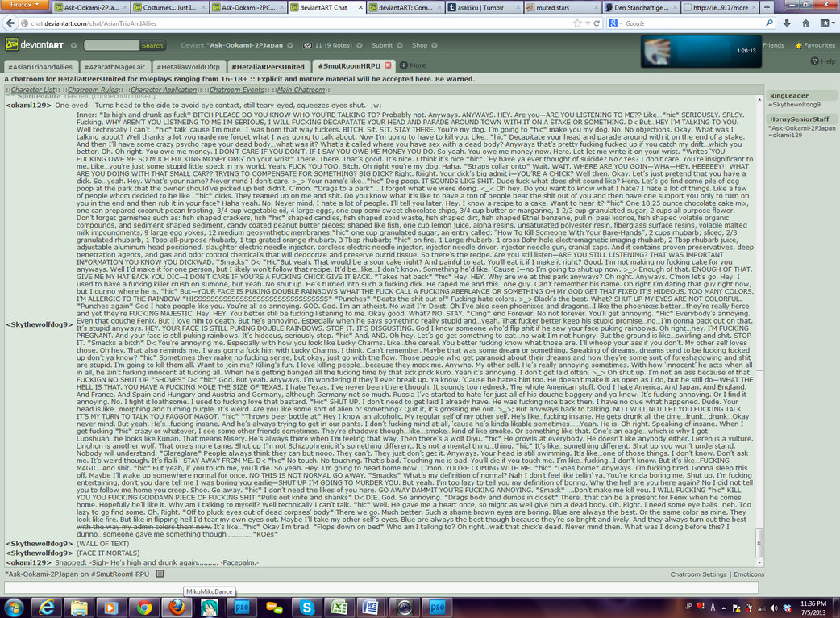This screenshot has width=840, height=618.
Task: Open the Shop menu arrow
Action: pyautogui.click(x=435, y=45)
